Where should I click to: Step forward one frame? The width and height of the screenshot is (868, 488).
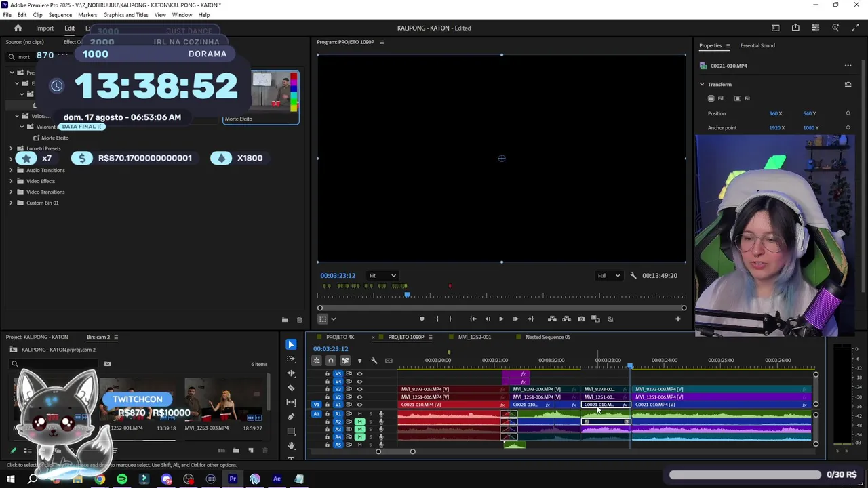pyautogui.click(x=515, y=319)
